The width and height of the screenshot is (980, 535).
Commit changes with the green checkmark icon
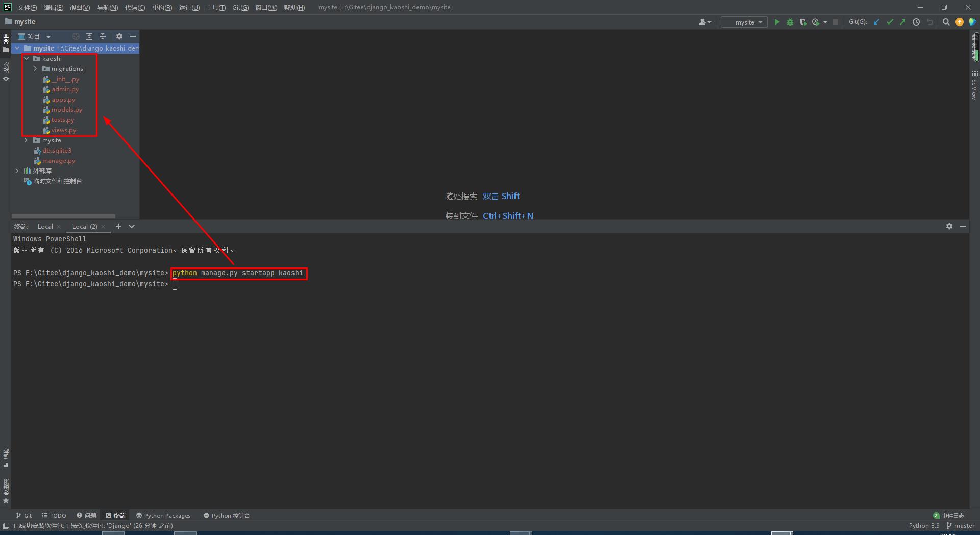point(890,22)
